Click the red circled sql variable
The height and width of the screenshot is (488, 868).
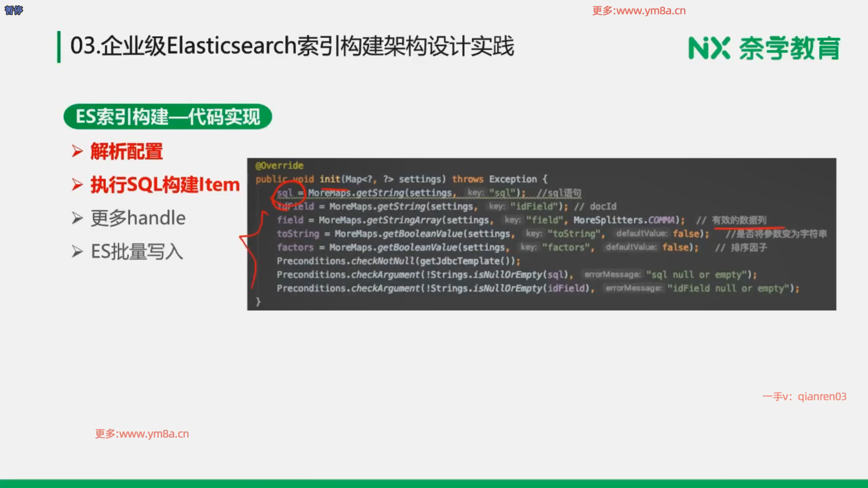coord(286,193)
